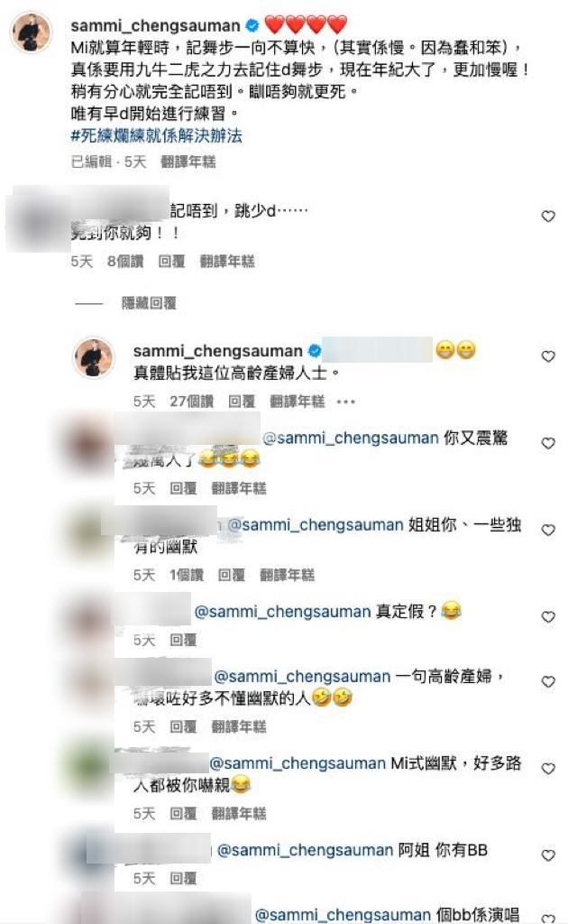Translate the main post caption
Image resolution: width=568 pixels, height=924 pixels.
click(x=188, y=162)
